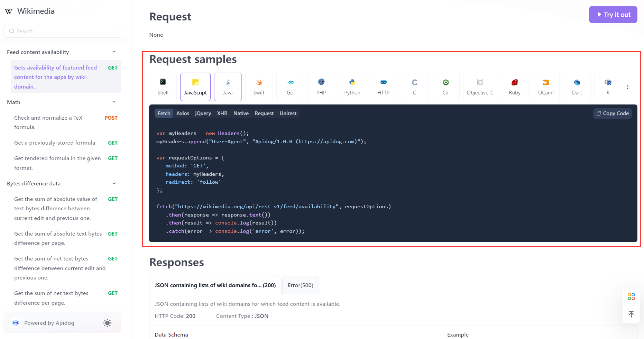The width and height of the screenshot is (644, 339).
Task: Click the Try it out button
Action: point(613,15)
